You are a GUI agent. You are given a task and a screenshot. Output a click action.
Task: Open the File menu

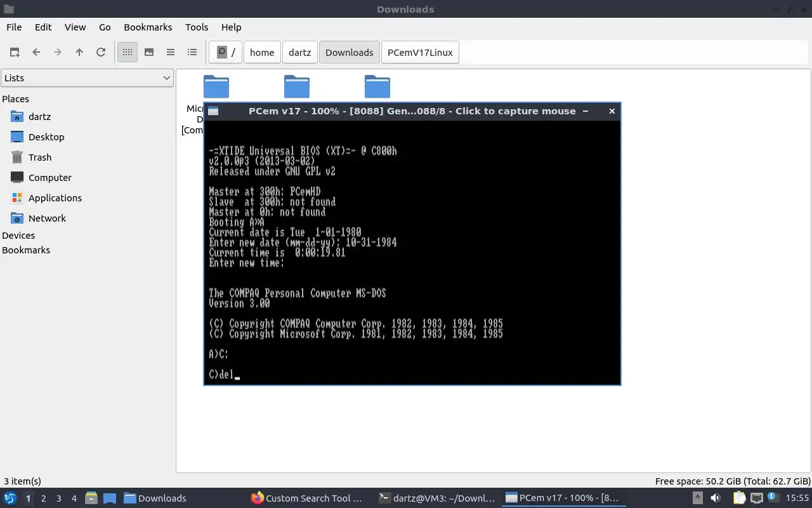14,27
